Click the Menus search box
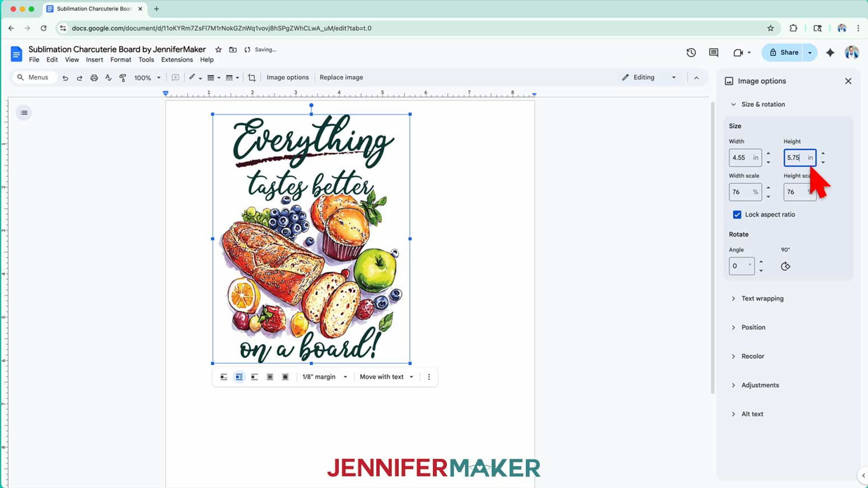The height and width of the screenshot is (488, 868). [34, 78]
